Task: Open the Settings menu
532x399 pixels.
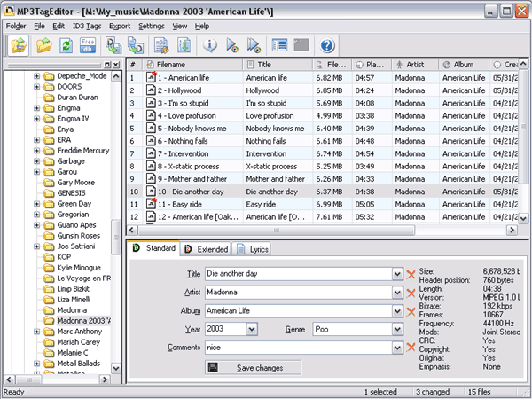Action: 152,26
